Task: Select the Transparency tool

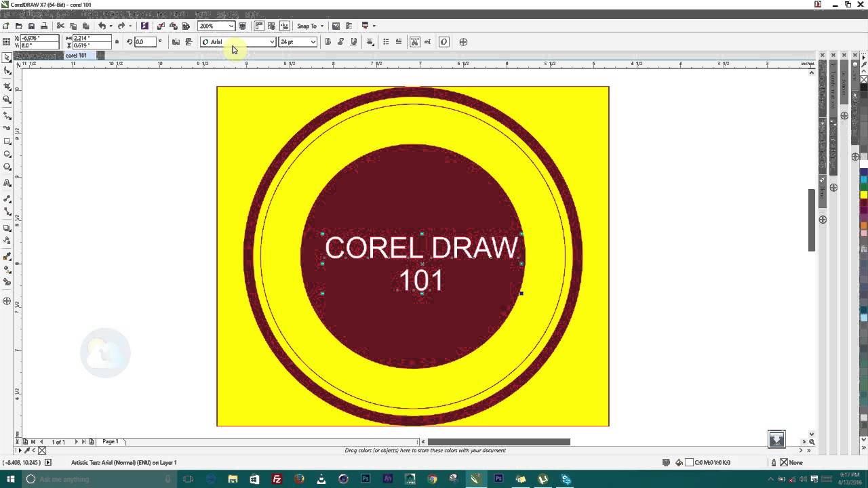Action: click(x=7, y=241)
